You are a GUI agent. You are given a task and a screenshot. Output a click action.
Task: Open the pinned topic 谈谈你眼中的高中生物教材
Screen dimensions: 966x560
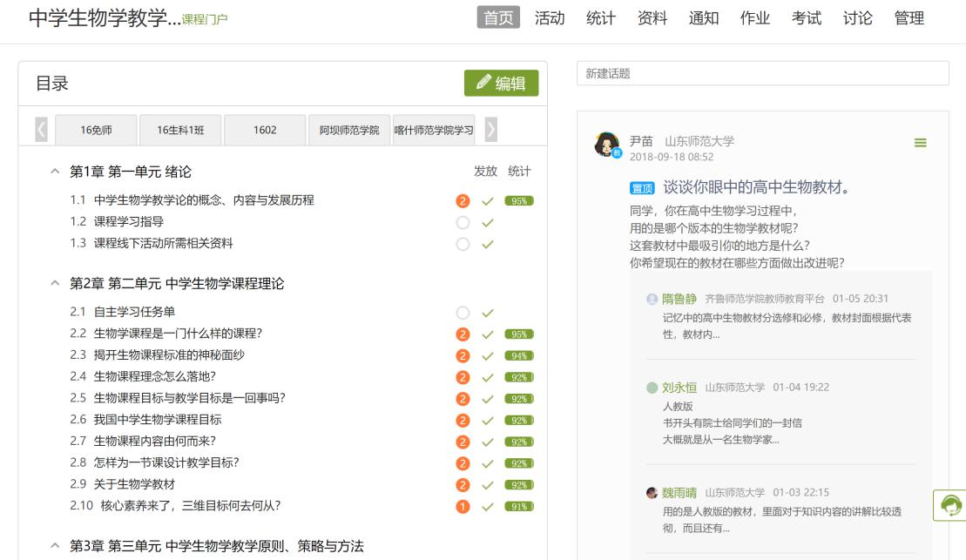tap(755, 187)
